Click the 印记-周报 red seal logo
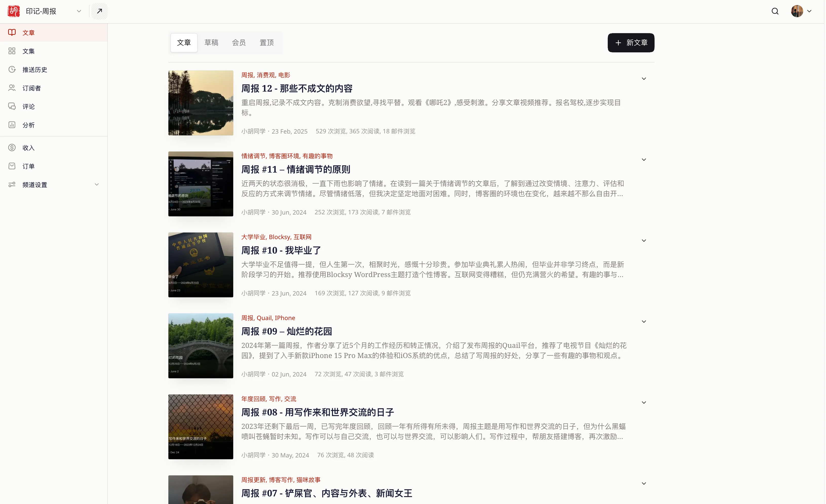This screenshot has width=826, height=504. point(14,11)
